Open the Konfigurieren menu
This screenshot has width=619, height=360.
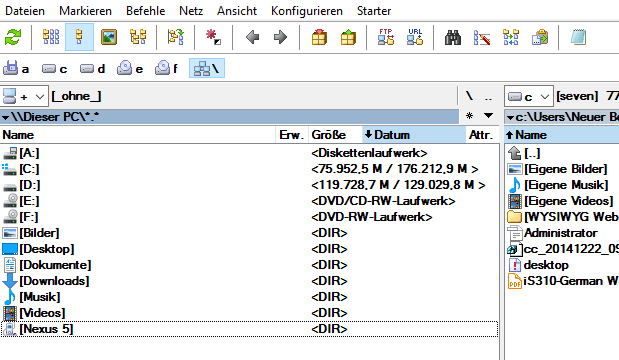(307, 11)
